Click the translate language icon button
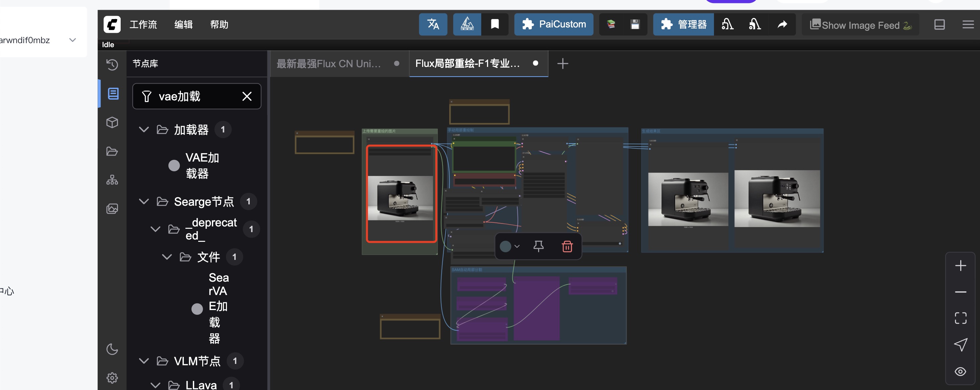Screen dimensions: 980x390 click(x=433, y=24)
